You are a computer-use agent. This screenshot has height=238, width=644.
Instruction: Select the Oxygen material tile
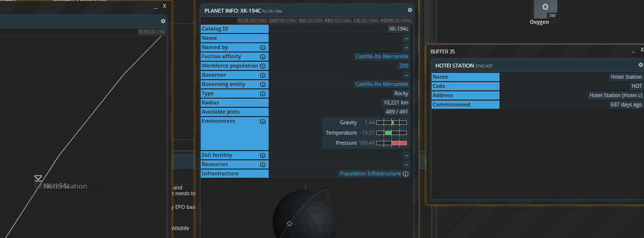coord(546,10)
